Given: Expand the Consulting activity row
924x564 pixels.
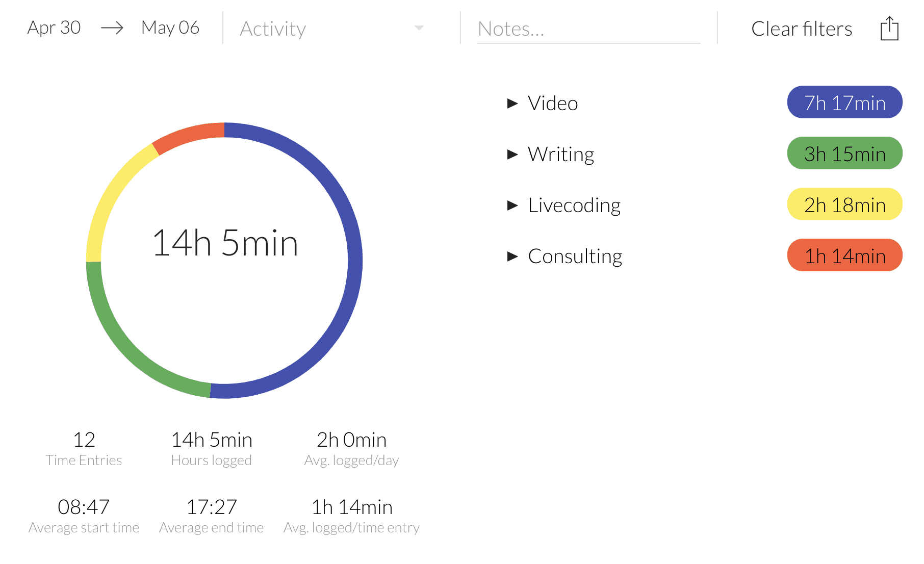Looking at the screenshot, I should pyautogui.click(x=512, y=257).
